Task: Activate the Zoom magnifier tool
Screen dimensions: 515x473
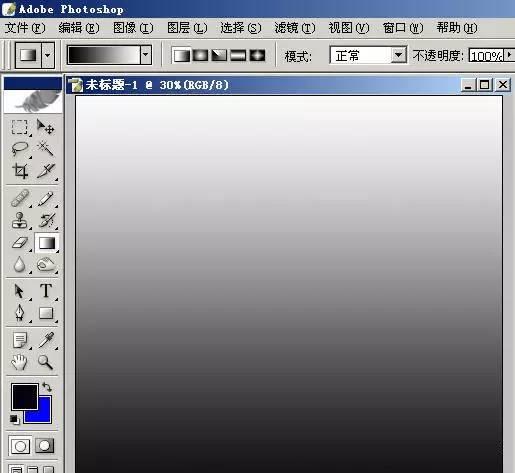Action: pos(45,362)
